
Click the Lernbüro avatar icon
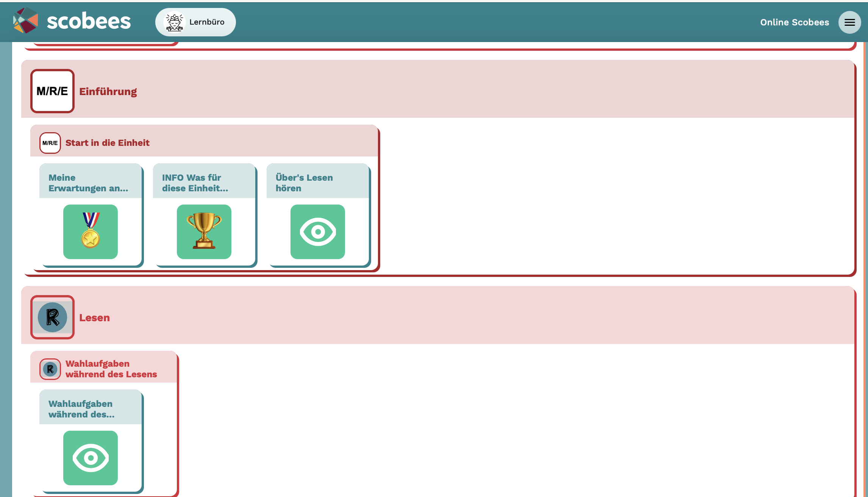174,22
